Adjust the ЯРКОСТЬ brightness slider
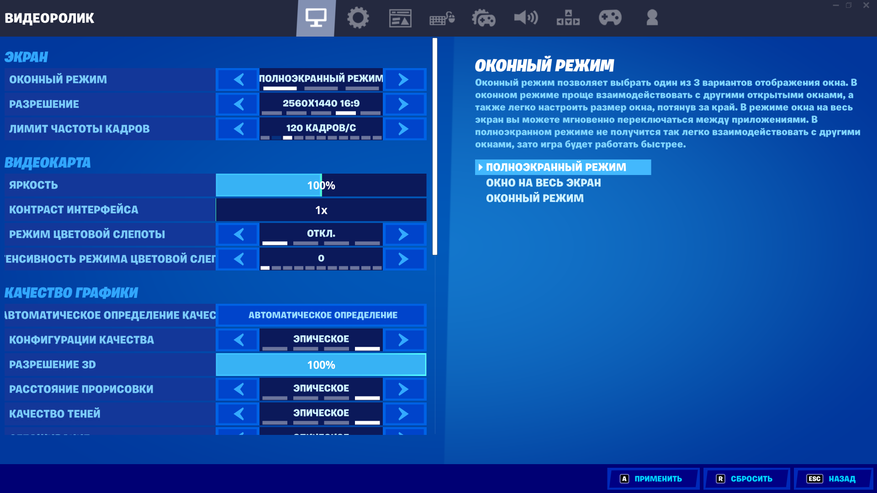 [321, 186]
